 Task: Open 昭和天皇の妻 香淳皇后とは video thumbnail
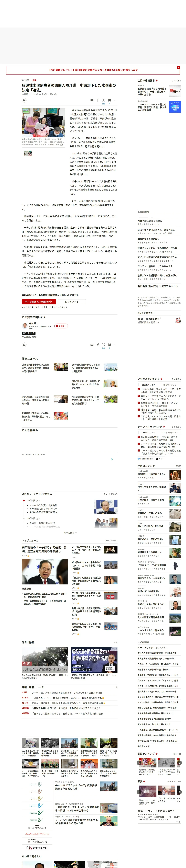(94, 660)
